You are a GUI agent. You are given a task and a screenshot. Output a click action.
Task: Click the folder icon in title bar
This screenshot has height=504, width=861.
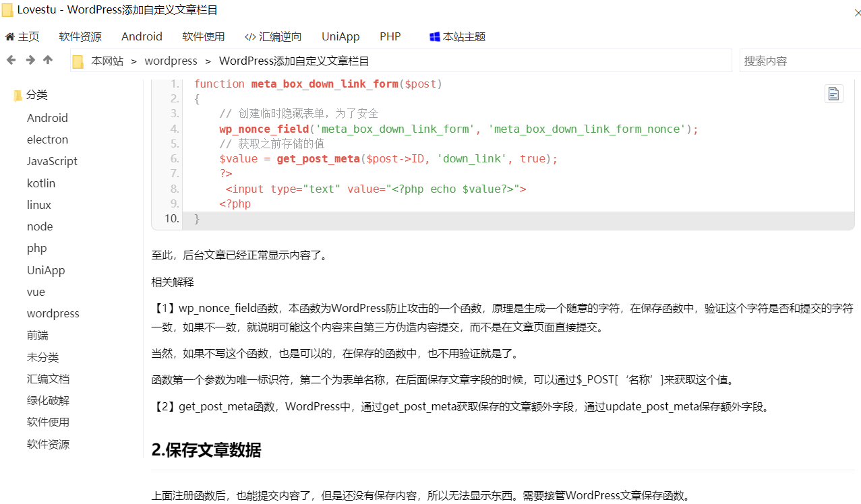tap(7, 10)
